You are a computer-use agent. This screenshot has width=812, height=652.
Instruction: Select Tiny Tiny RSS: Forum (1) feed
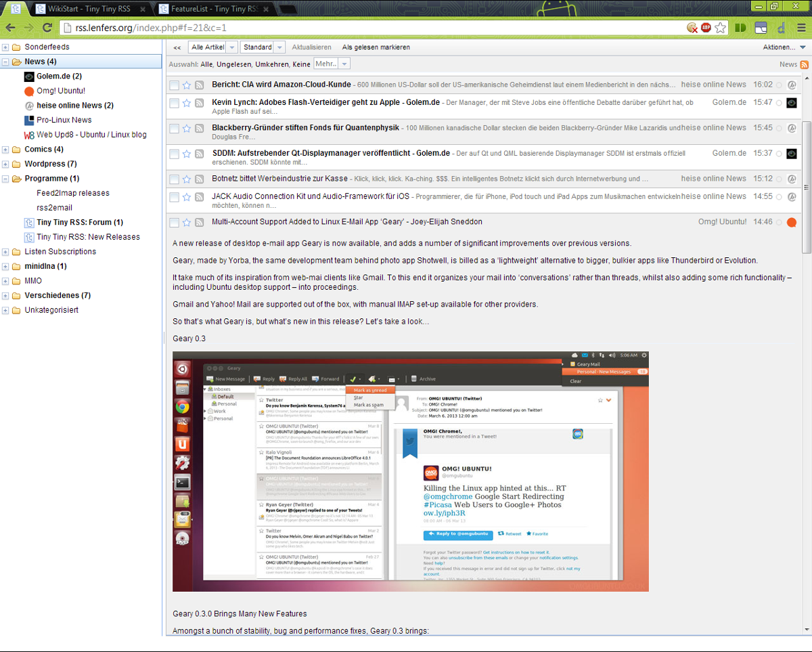(x=80, y=222)
